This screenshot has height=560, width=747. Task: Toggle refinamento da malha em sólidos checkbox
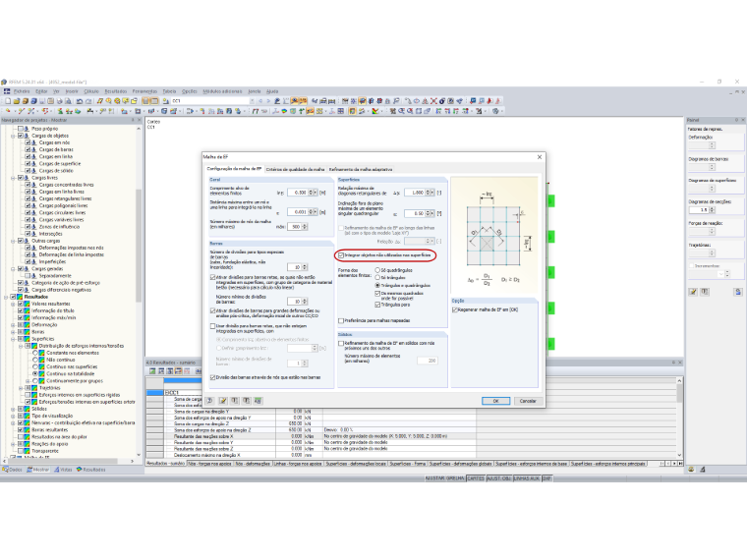pos(341,343)
